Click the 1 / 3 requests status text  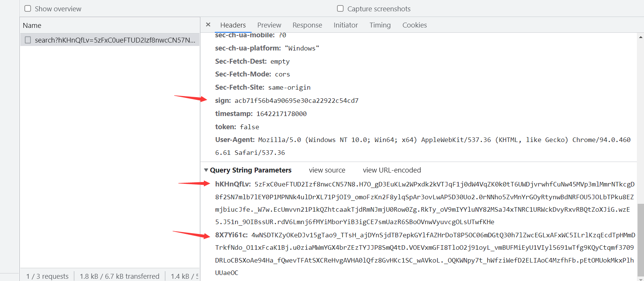click(x=47, y=276)
